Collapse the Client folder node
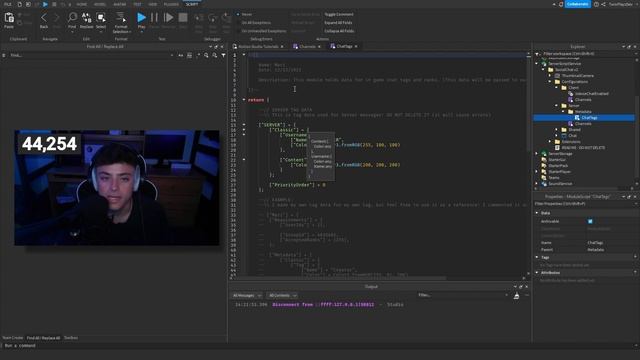The width and height of the screenshot is (640, 360). pyautogui.click(x=556, y=88)
